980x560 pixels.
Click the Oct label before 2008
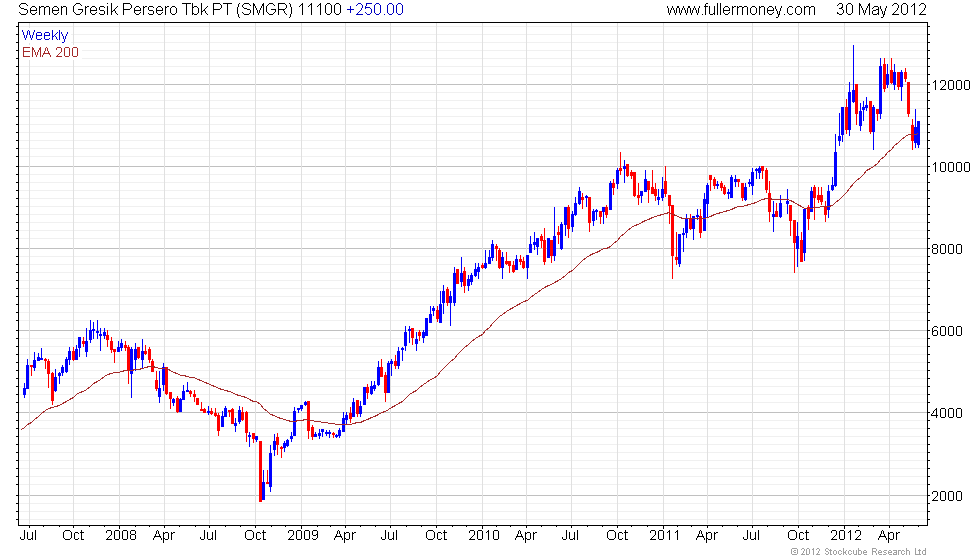73,535
